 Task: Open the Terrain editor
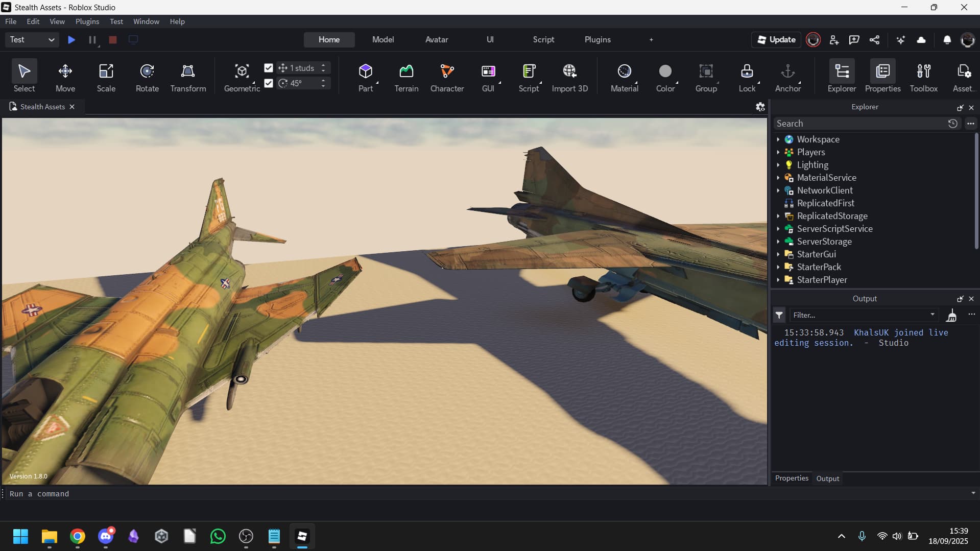point(407,77)
